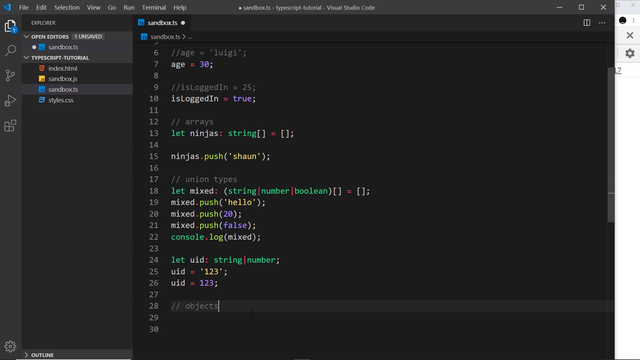Click the 'console.log(mixed);' line
Viewport: 640px width, 360px height.
[x=216, y=237]
